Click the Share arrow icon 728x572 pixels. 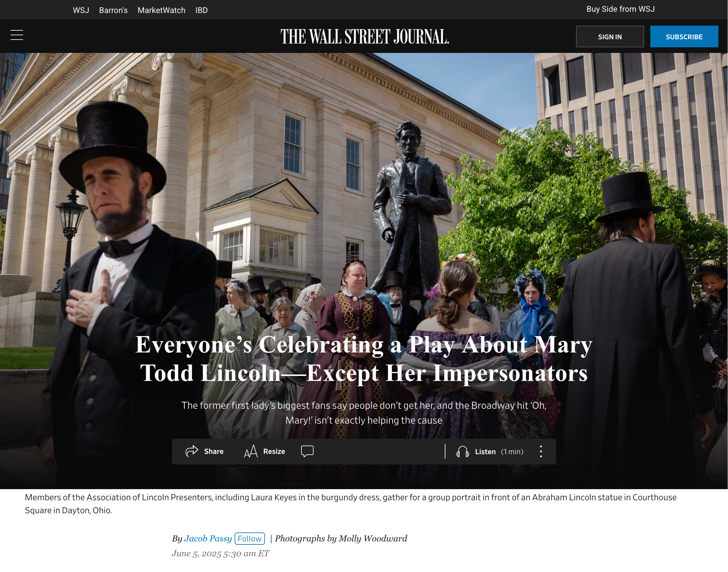pyautogui.click(x=192, y=451)
